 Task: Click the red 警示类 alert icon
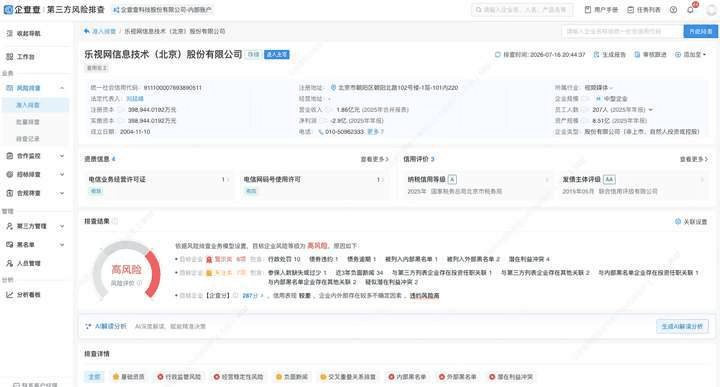click(209, 259)
